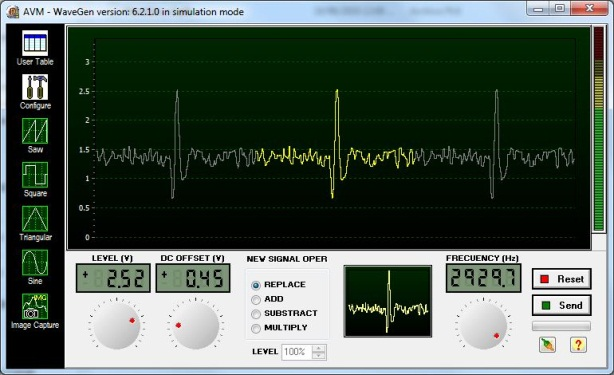
Task: Click the Reset button
Action: coord(562,279)
